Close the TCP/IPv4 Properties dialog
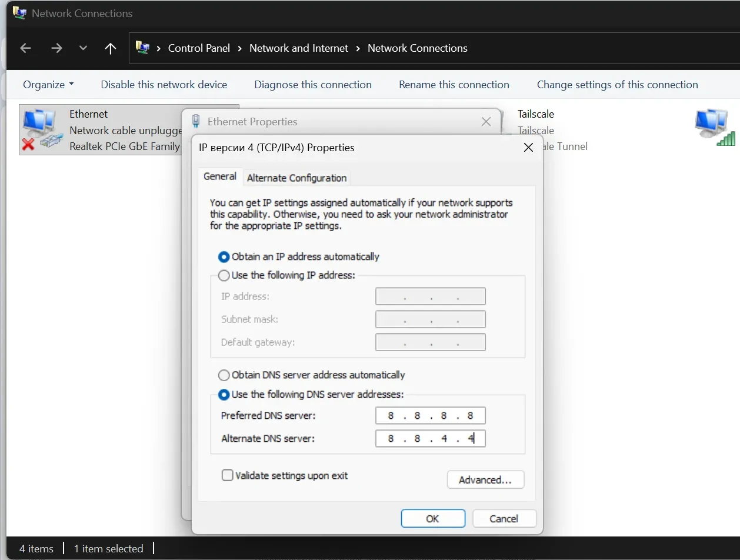This screenshot has height=560, width=740. pos(528,148)
